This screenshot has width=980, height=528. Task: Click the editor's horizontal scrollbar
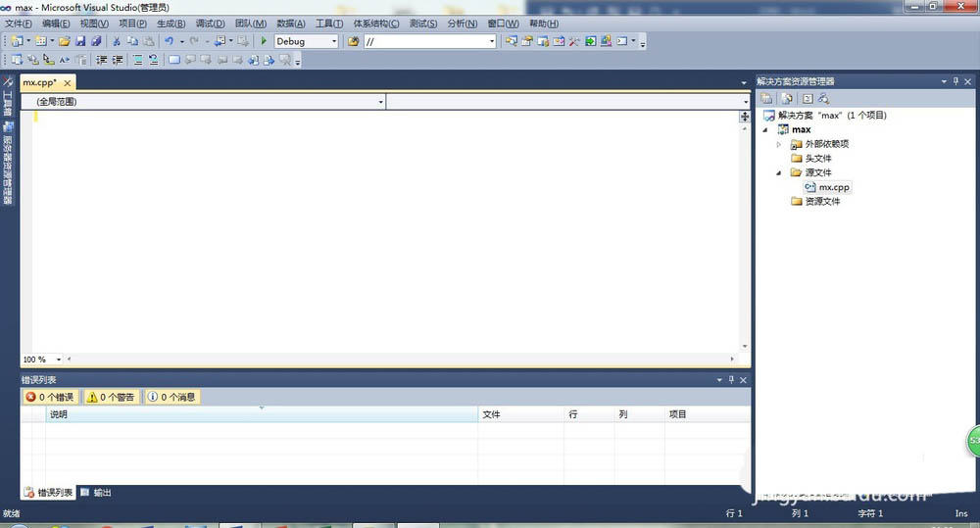pos(400,360)
